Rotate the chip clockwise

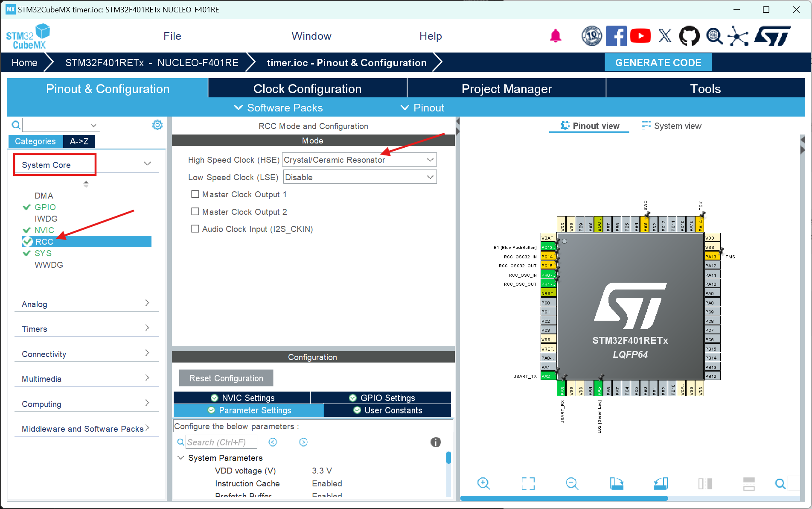coord(616,483)
